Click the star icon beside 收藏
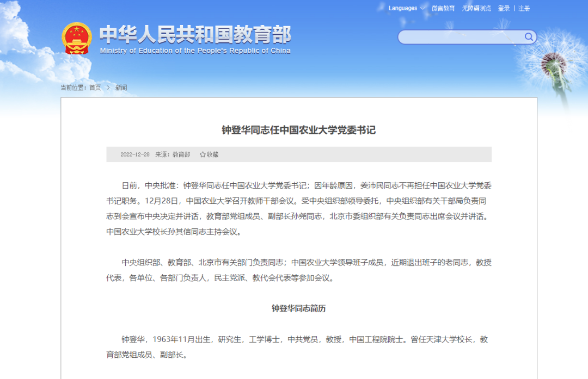 (203, 154)
